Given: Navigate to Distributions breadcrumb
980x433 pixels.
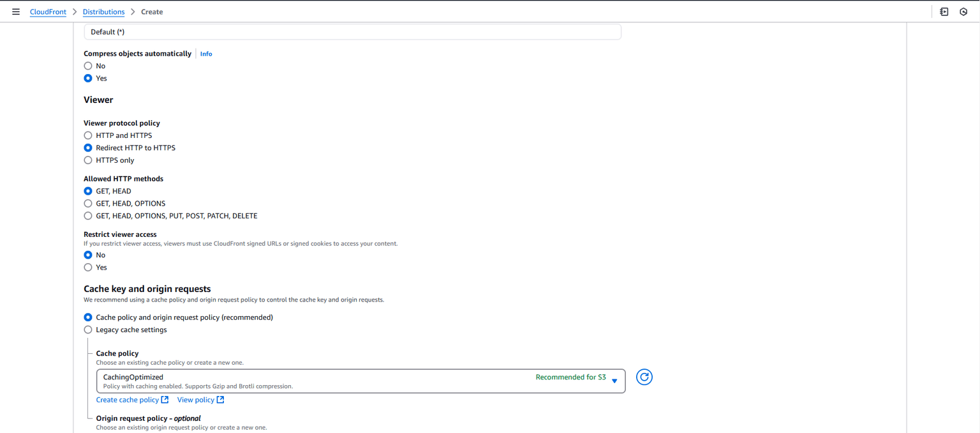Looking at the screenshot, I should click(x=103, y=11).
